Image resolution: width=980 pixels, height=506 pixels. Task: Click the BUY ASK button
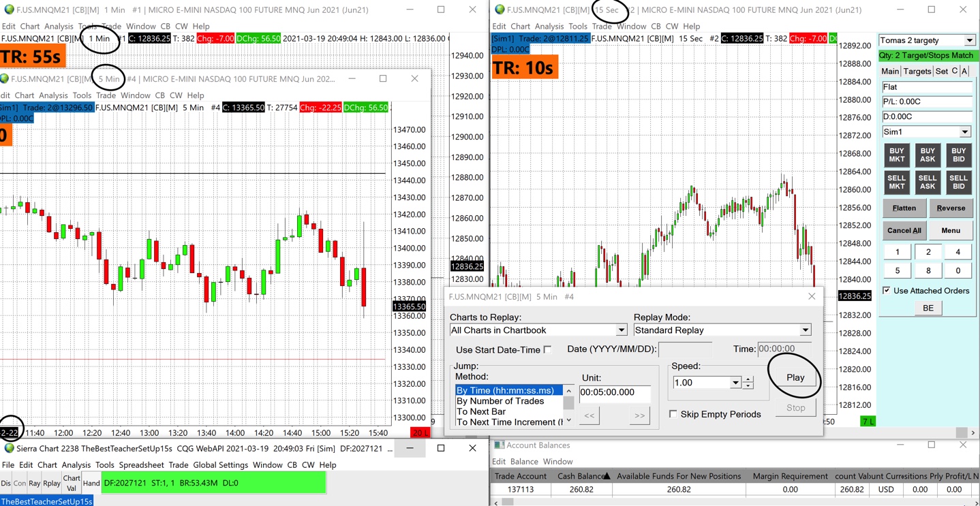(x=928, y=155)
